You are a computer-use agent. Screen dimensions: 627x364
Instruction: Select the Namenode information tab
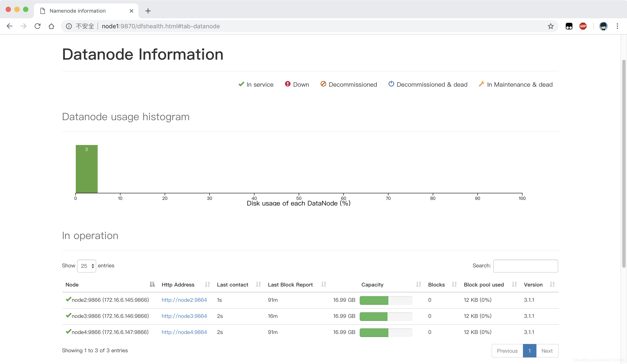tap(78, 11)
